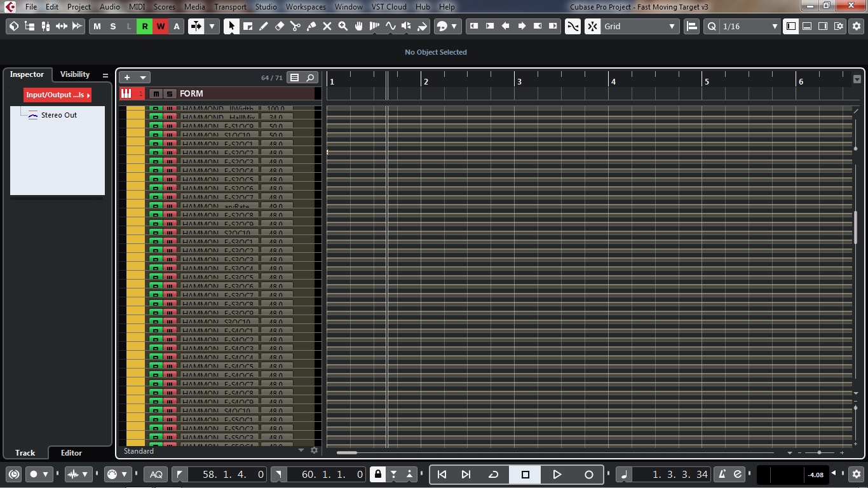Open transport bar setup gear
868x488 pixels.
click(x=857, y=474)
